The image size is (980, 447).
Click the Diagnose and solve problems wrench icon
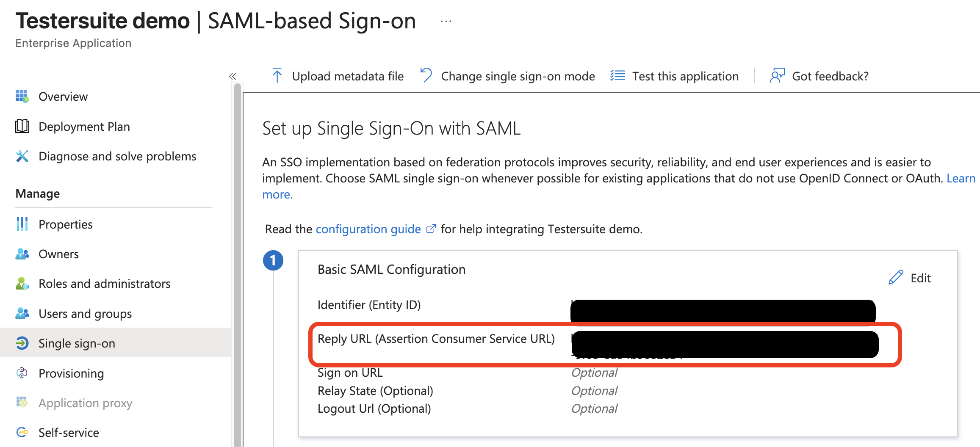22,156
